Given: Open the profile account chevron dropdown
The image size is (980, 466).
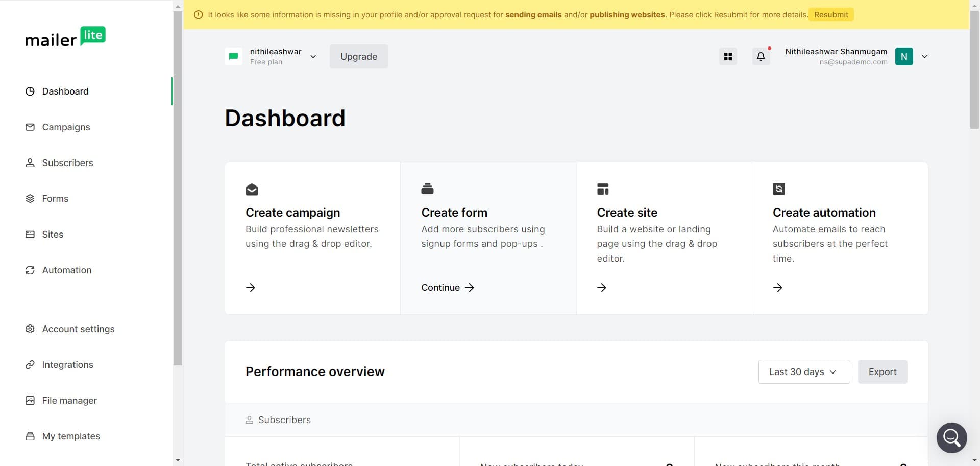Looking at the screenshot, I should click(924, 56).
